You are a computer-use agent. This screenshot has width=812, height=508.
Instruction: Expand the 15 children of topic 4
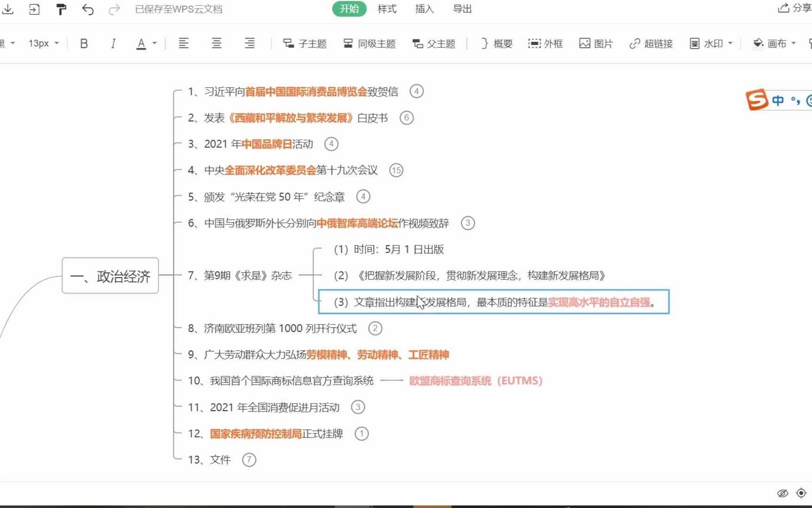396,170
